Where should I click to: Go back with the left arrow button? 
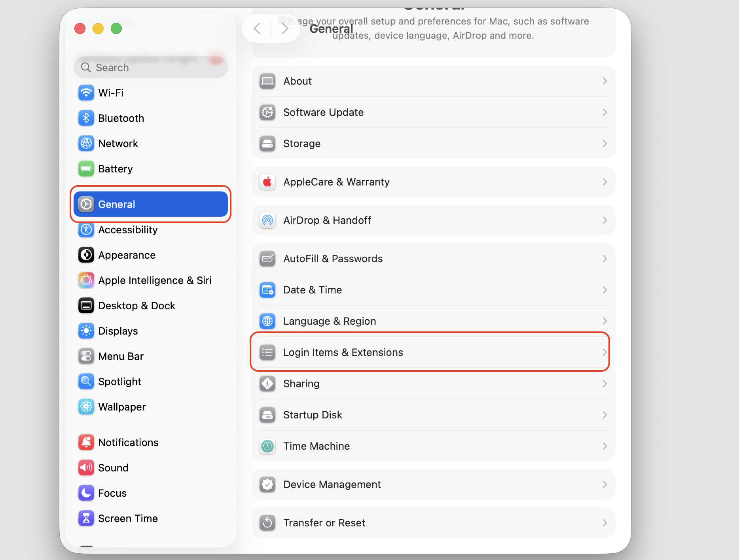pyautogui.click(x=257, y=28)
